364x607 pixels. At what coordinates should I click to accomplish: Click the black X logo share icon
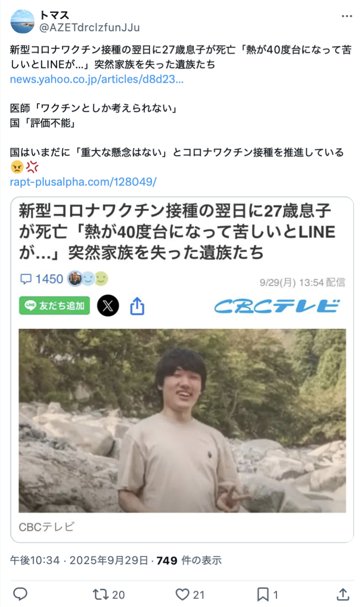[108, 306]
